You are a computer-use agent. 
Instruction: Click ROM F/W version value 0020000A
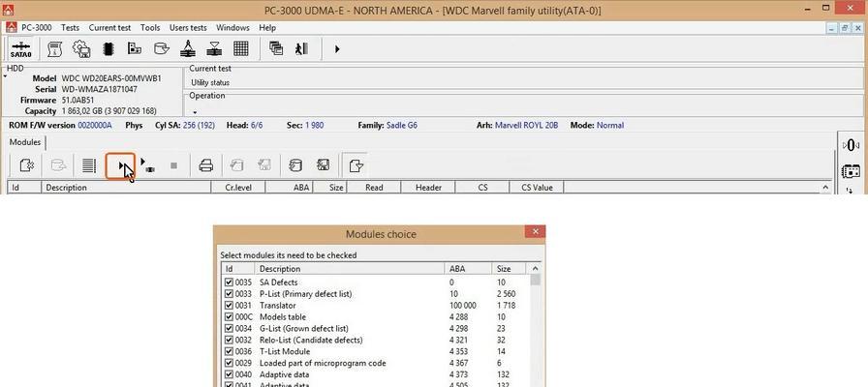(x=95, y=125)
